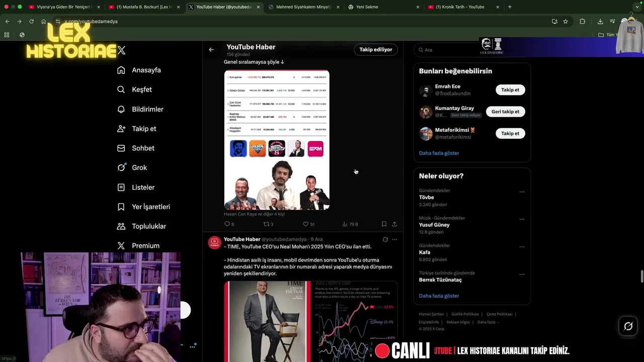Open the Gizlilik Politikası link
The image size is (644, 362).
click(x=465, y=314)
